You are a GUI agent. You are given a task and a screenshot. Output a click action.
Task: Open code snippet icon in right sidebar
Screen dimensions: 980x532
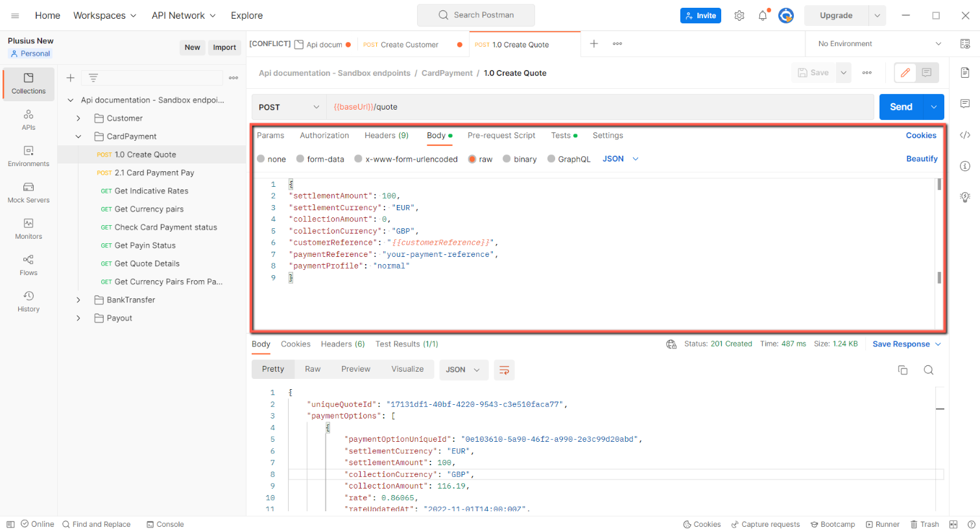coord(965,135)
